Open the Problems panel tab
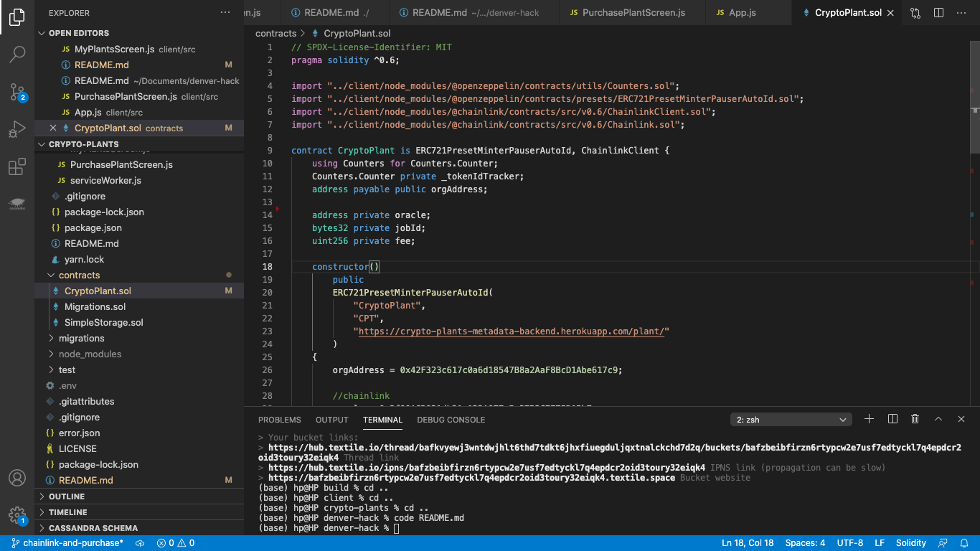The height and width of the screenshot is (551, 980). [x=280, y=420]
